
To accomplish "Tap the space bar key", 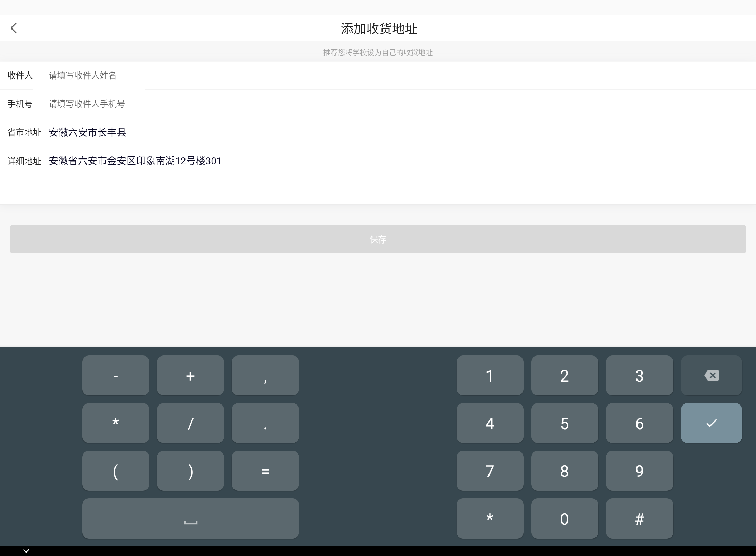I will (190, 518).
